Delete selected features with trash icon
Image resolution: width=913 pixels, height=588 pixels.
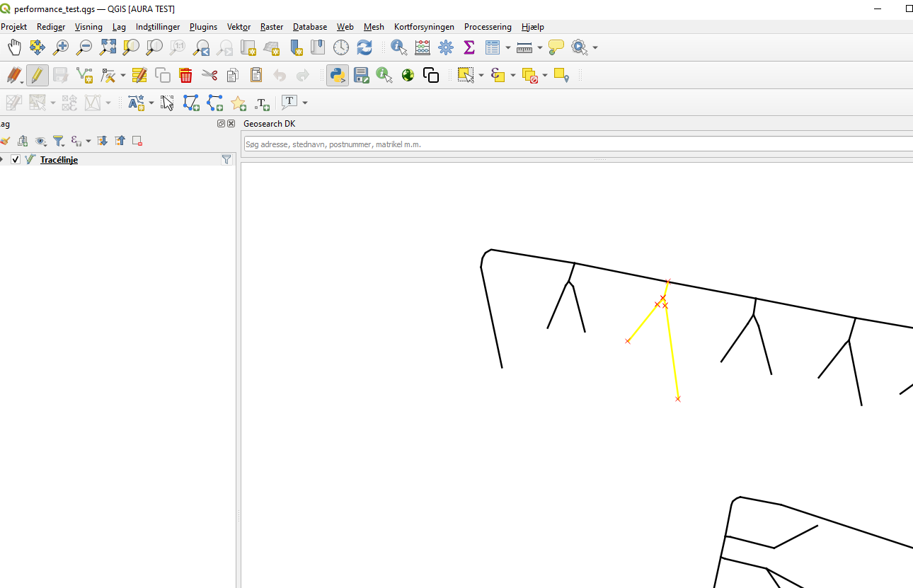[x=186, y=75]
